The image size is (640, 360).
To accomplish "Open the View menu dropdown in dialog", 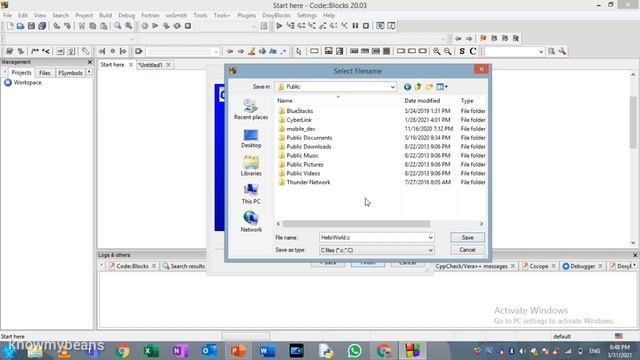I will (442, 87).
